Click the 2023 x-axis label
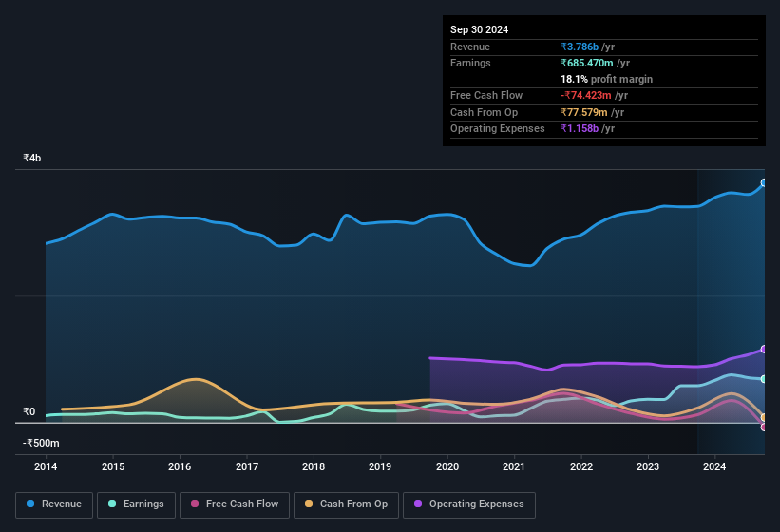The width and height of the screenshot is (780, 532). pos(648,466)
